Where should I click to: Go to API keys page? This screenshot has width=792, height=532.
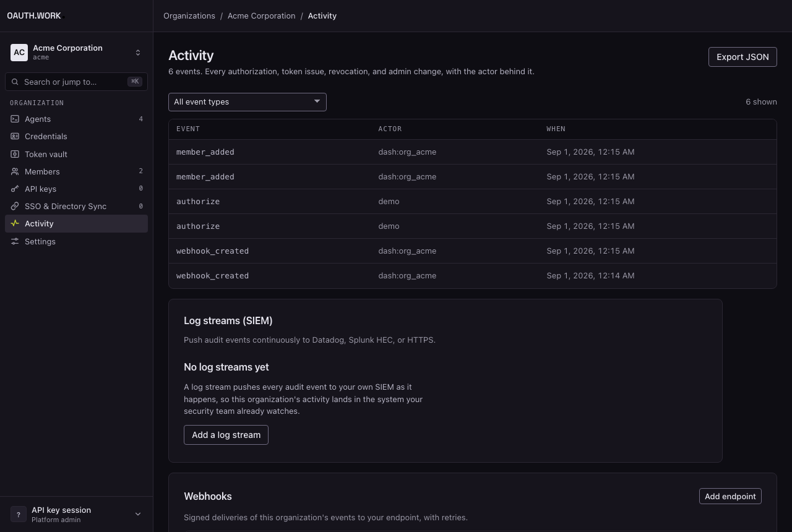tap(76, 189)
